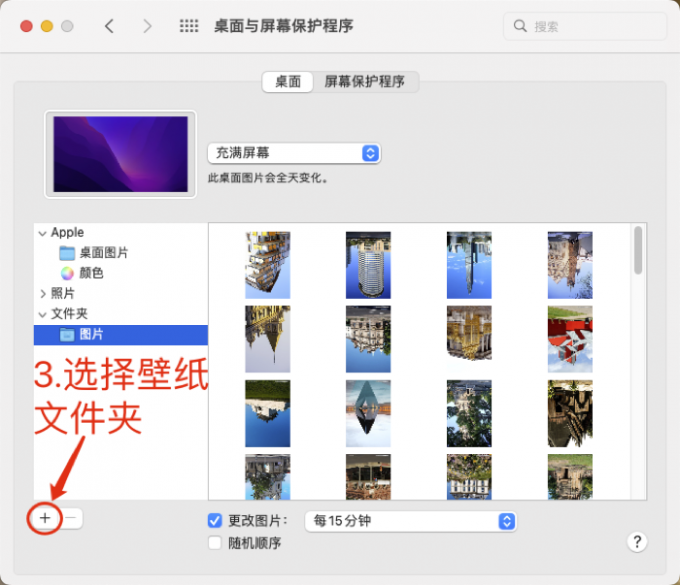This screenshot has height=585, width=680.
Task: Click the folder icon beside 桌面图片
Action: pyautogui.click(x=67, y=253)
